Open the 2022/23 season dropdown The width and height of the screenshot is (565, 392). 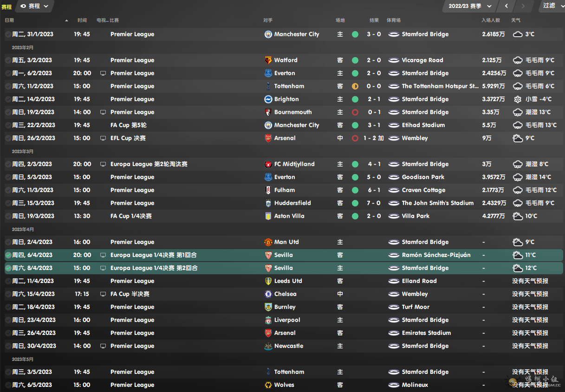coord(470,6)
